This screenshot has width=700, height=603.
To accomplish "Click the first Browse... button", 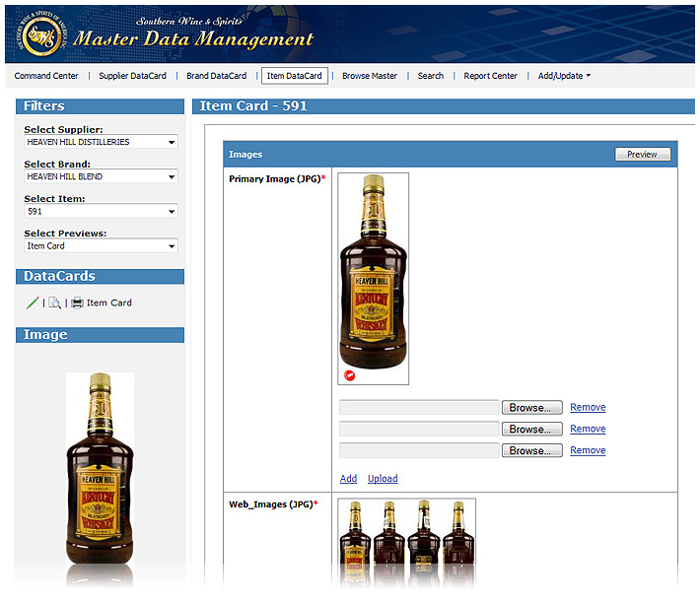I will click(x=531, y=408).
